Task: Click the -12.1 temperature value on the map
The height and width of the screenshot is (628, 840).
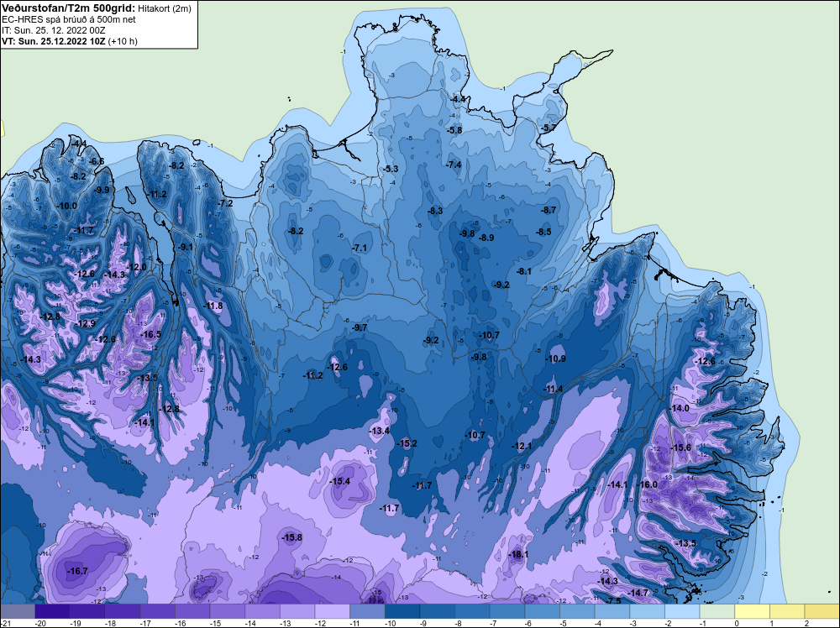Action: (x=522, y=446)
